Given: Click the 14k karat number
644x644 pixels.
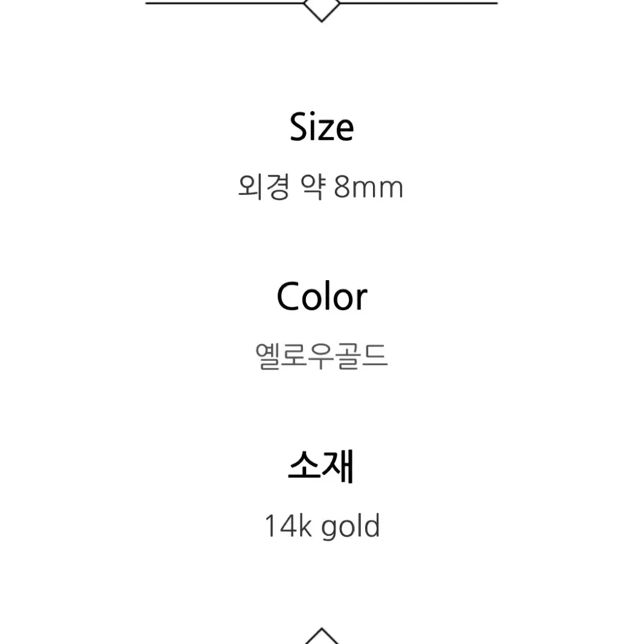Looking at the screenshot, I should tap(288, 525).
